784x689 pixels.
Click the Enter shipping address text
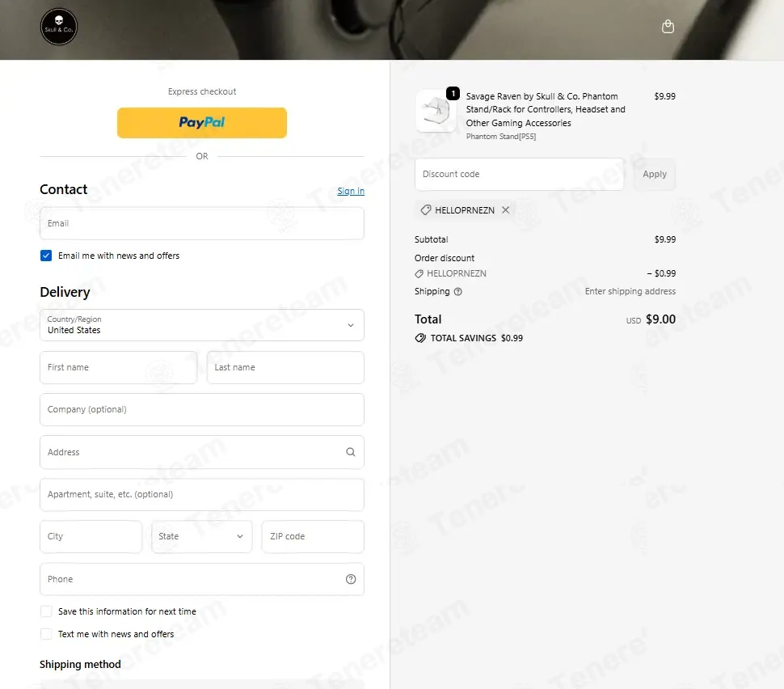coord(630,291)
